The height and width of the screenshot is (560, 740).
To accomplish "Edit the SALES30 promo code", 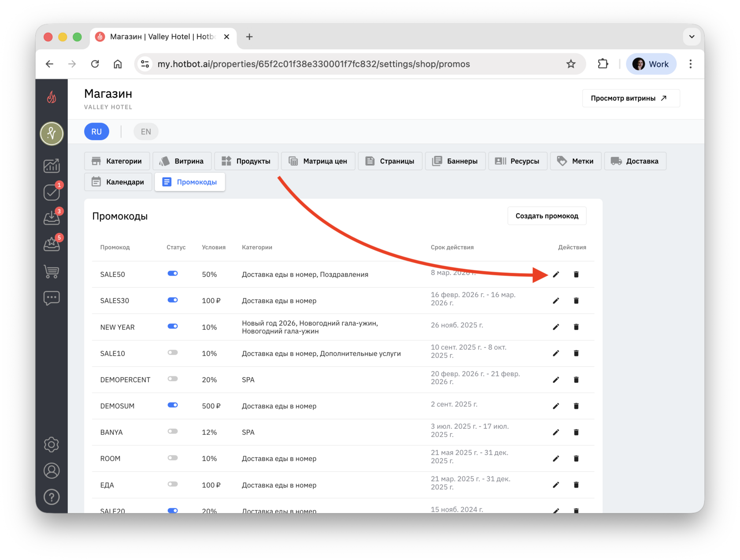I will click(x=556, y=300).
